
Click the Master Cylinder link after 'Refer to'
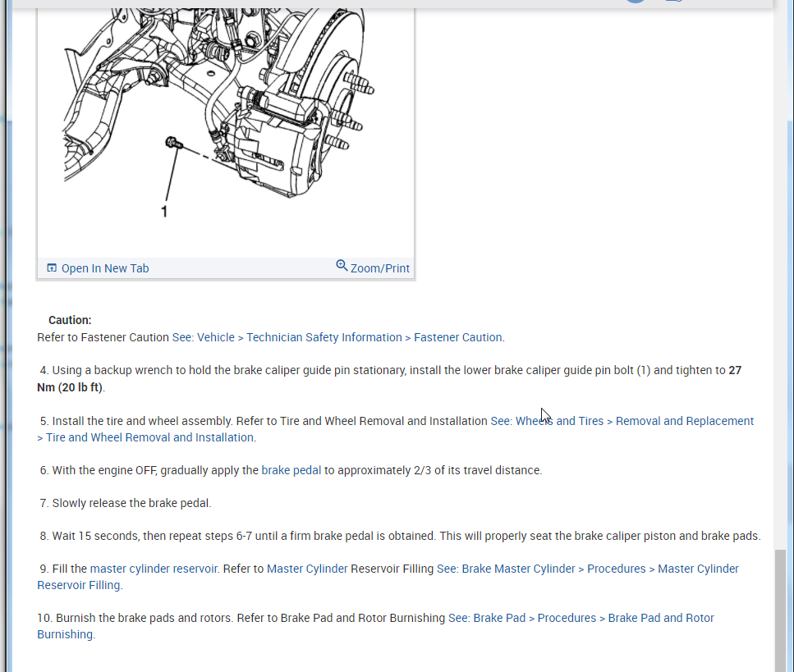[x=307, y=569]
